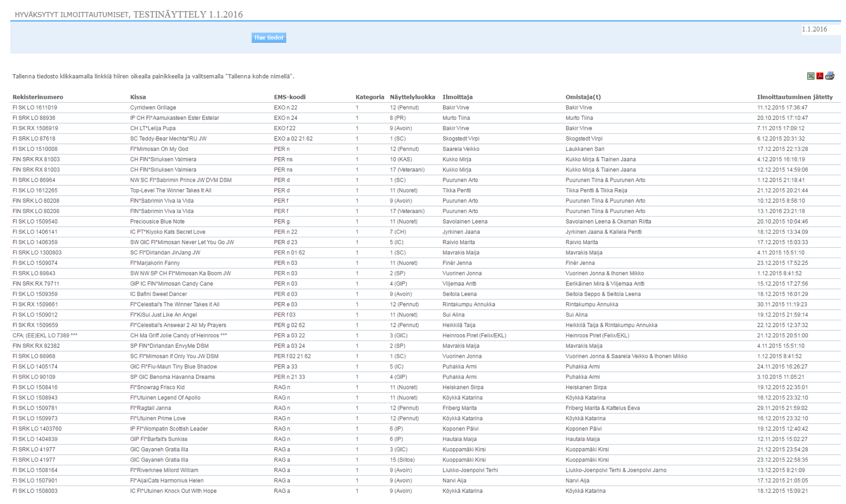Click EMS code PER g 02 62
Screen dimensions: 846x504
tap(289, 325)
